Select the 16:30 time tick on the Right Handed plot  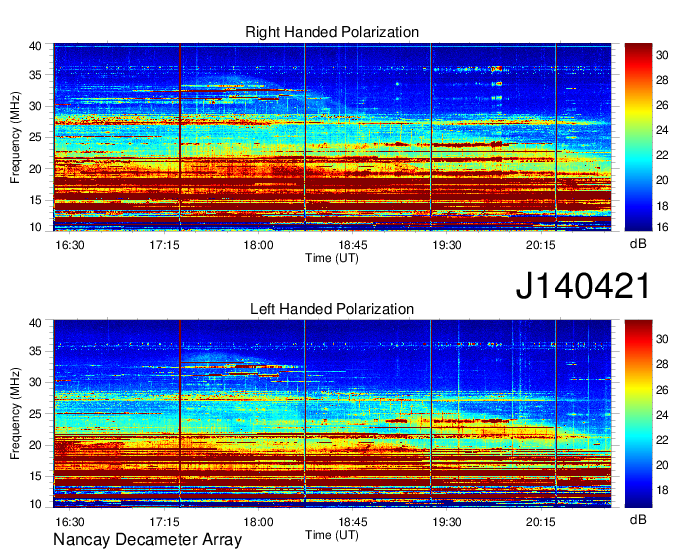coord(70,245)
